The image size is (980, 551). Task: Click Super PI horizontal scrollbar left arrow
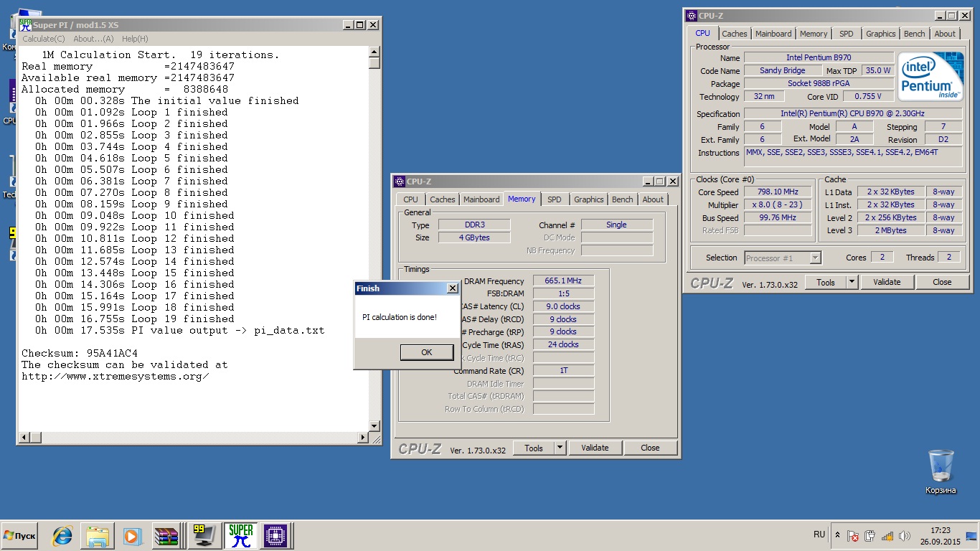click(26, 437)
